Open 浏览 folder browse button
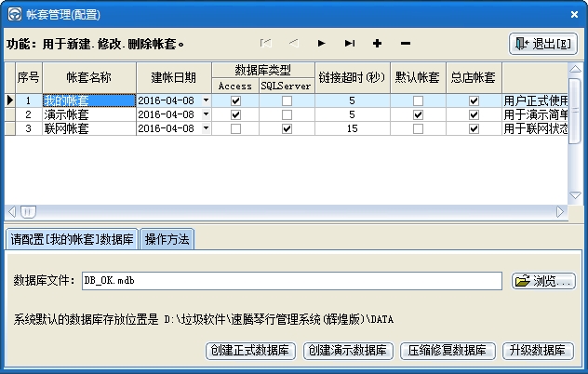 click(x=543, y=281)
